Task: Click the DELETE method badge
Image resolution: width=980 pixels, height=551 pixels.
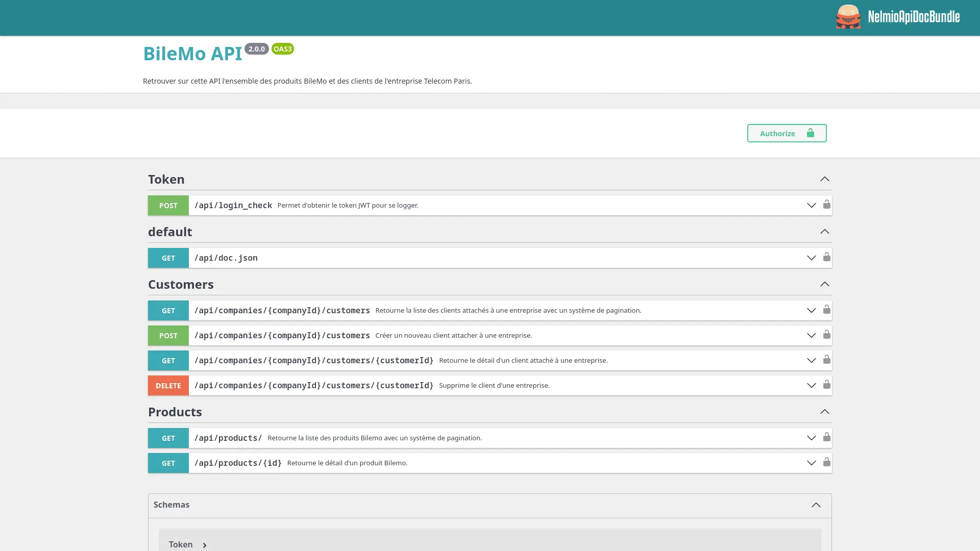Action: (x=168, y=386)
